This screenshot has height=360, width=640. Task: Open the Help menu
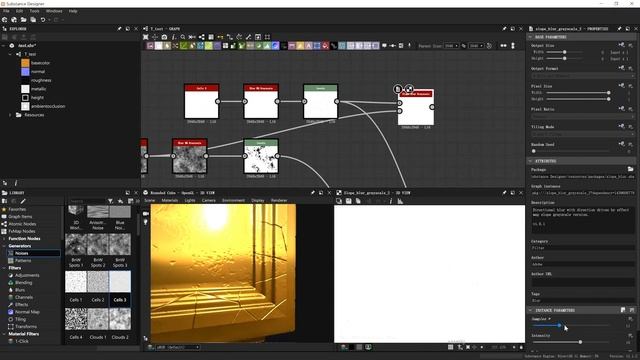73,11
